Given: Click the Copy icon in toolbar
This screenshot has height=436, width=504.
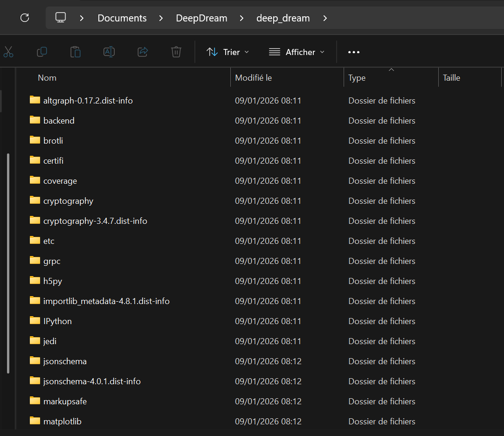Looking at the screenshot, I should click(42, 52).
